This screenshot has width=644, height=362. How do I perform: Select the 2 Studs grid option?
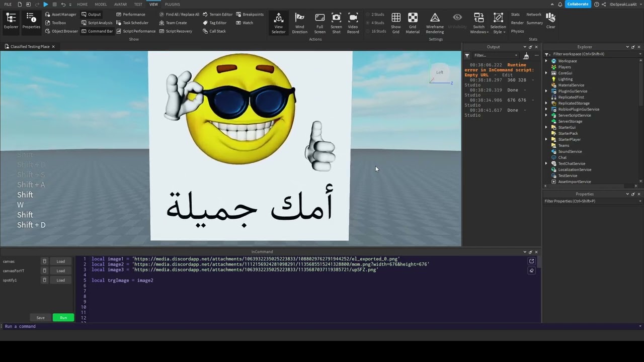(375, 14)
